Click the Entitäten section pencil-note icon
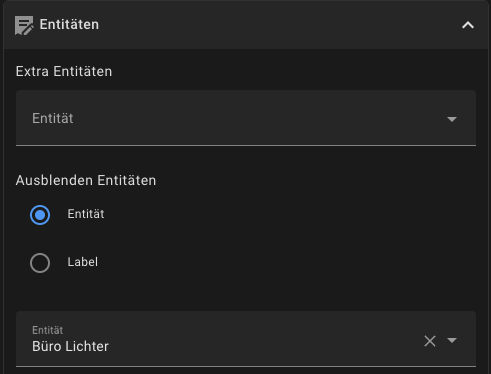491x374 pixels. [x=24, y=25]
